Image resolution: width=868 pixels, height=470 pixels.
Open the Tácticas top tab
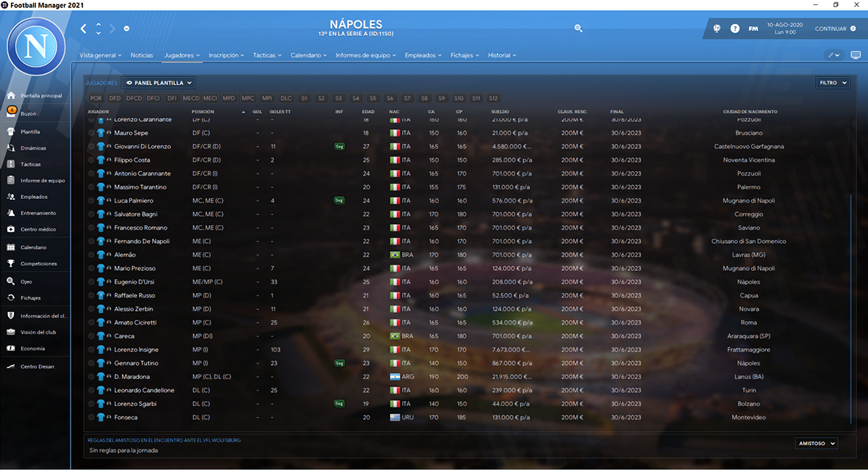click(x=267, y=55)
